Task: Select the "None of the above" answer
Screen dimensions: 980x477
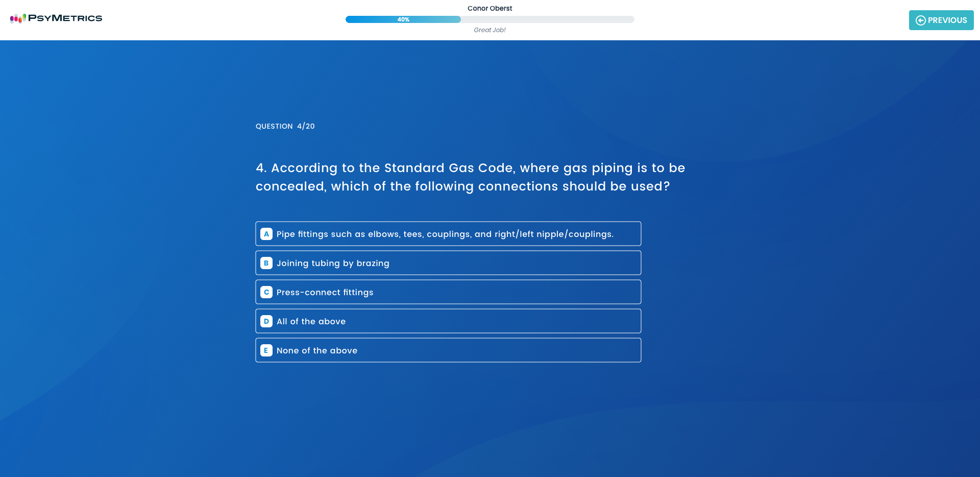Action: click(316, 350)
